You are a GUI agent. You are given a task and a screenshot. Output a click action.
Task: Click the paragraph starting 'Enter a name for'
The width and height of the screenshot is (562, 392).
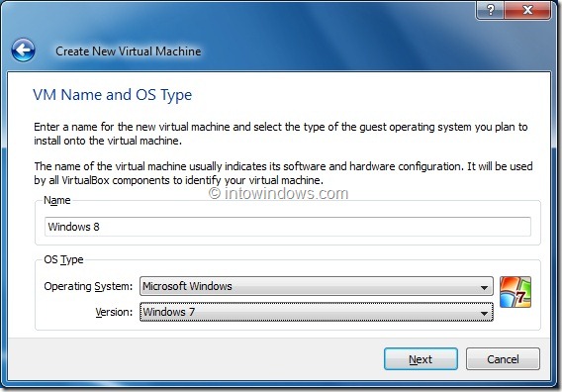(281, 134)
